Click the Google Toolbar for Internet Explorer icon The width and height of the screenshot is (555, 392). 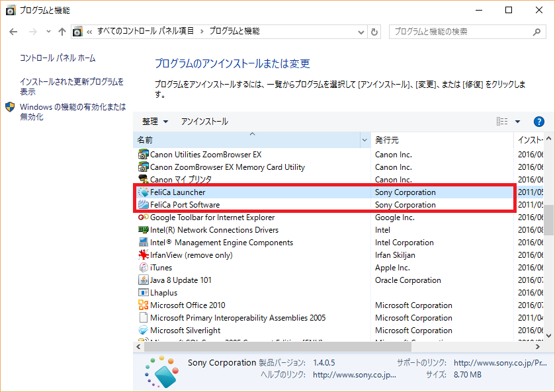144,217
